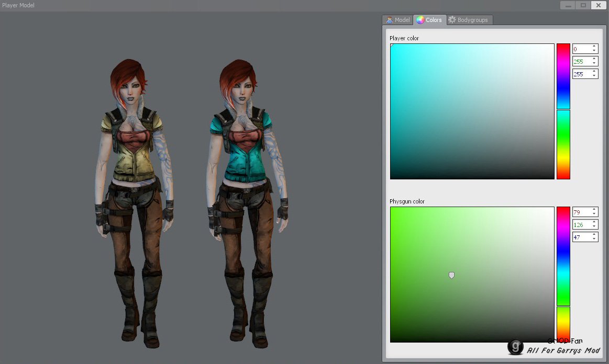Pick a shade in Physgun color square

(472, 275)
